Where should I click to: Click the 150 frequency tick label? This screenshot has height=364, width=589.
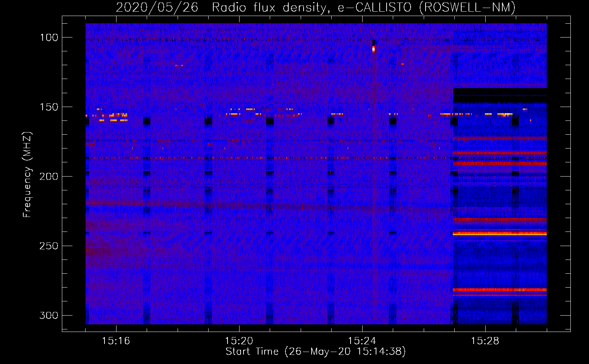49,107
